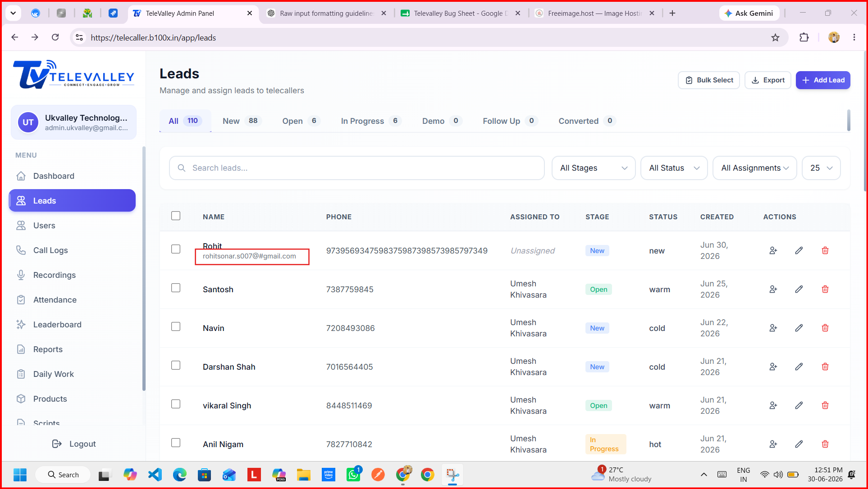Tick the select-all checkbox in the table header
The width and height of the screenshot is (868, 489).
tap(176, 216)
